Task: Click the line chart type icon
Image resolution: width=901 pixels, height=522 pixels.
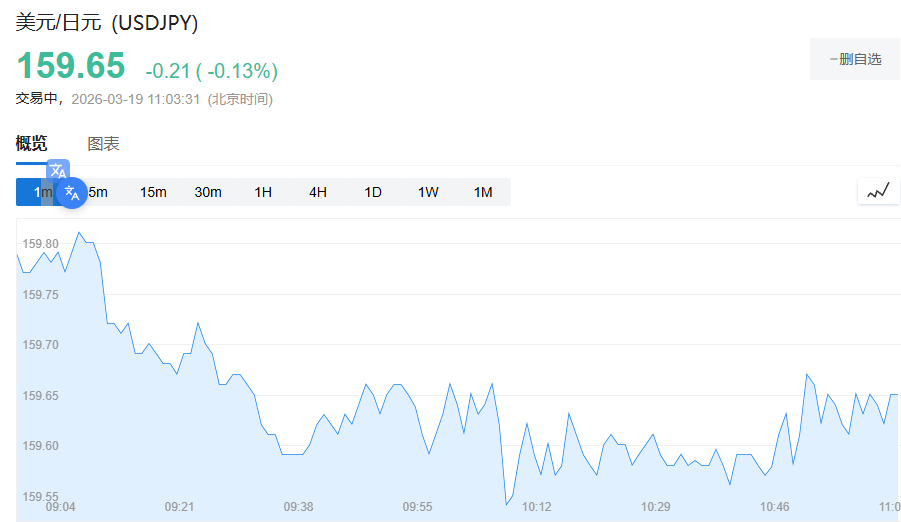Action: (x=878, y=191)
